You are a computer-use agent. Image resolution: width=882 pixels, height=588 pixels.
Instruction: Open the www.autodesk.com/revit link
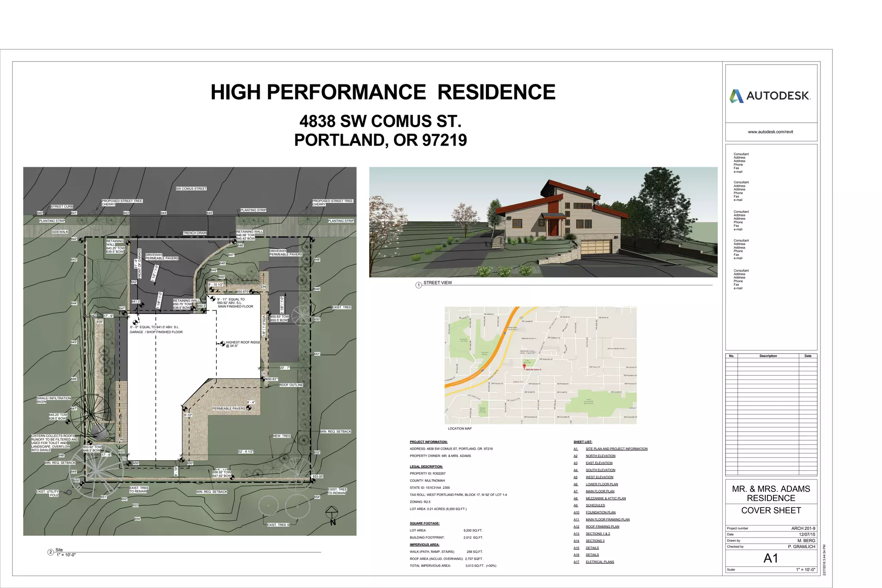click(x=770, y=132)
